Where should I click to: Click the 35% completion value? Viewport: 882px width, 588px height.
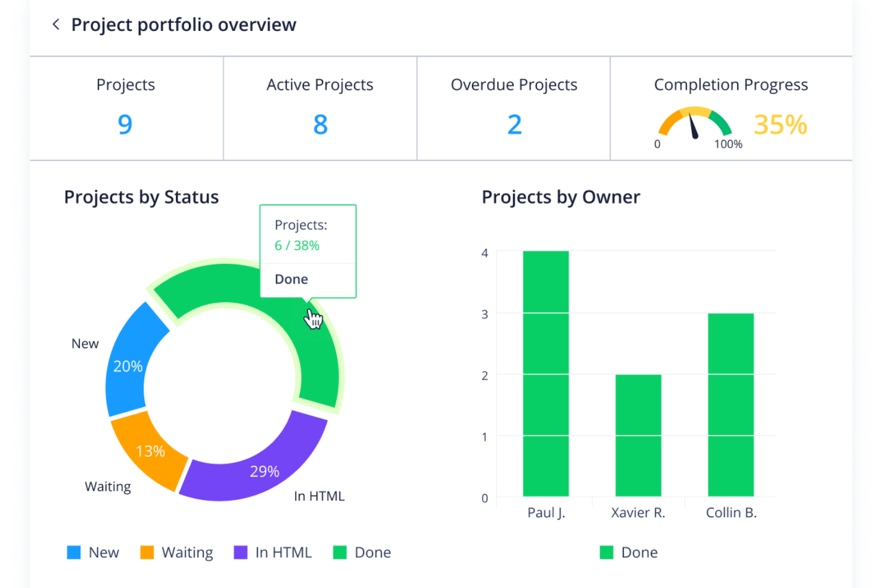[781, 125]
